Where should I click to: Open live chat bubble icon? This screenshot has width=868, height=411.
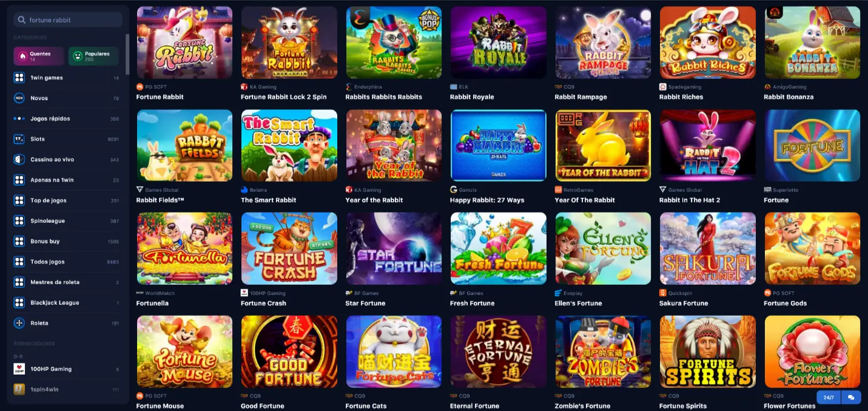coord(851,398)
